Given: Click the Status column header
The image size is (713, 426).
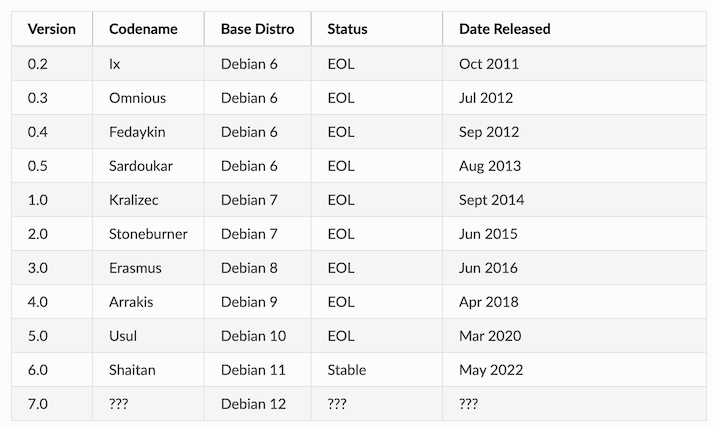Looking at the screenshot, I should pos(347,29).
